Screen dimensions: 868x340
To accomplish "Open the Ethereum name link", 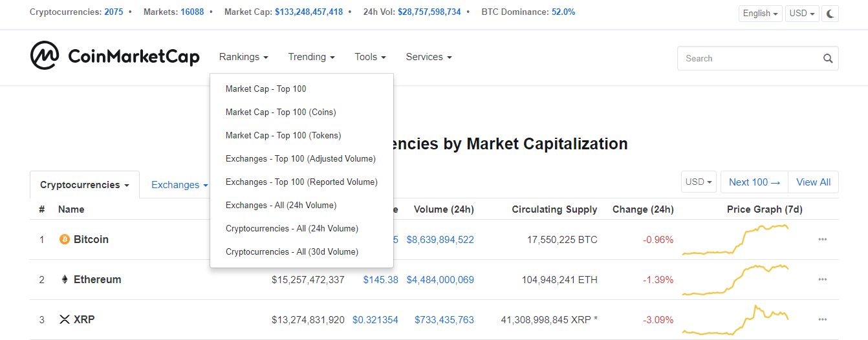I will [98, 279].
